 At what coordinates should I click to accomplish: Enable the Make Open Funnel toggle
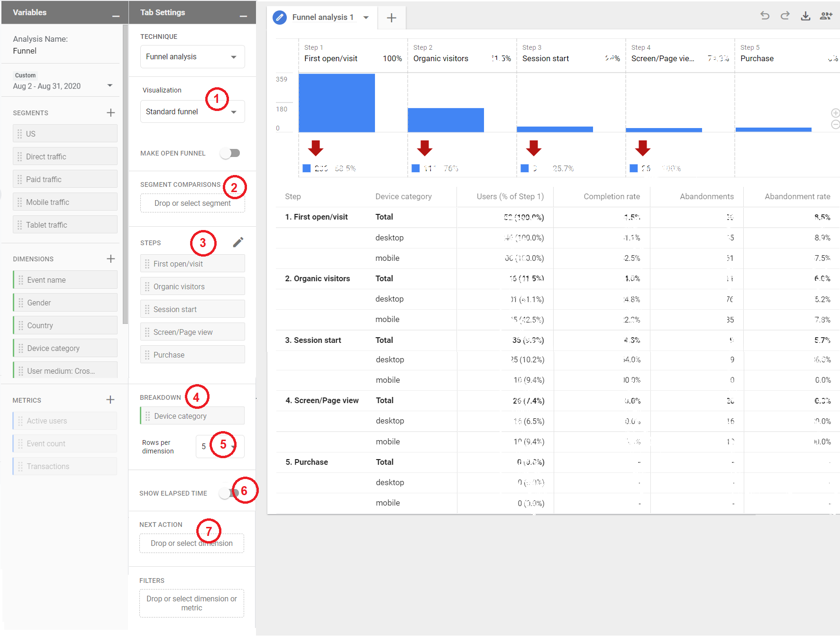[x=230, y=153]
